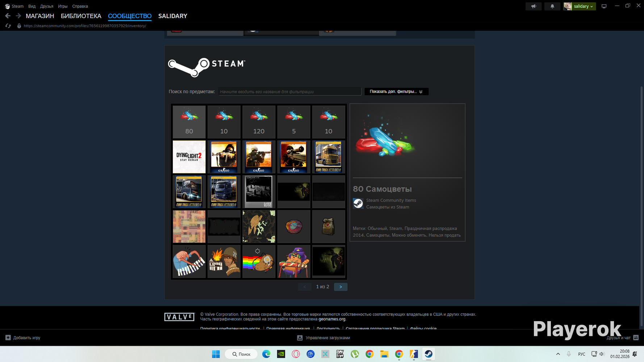Select the round pink-blue badge item

point(294,227)
